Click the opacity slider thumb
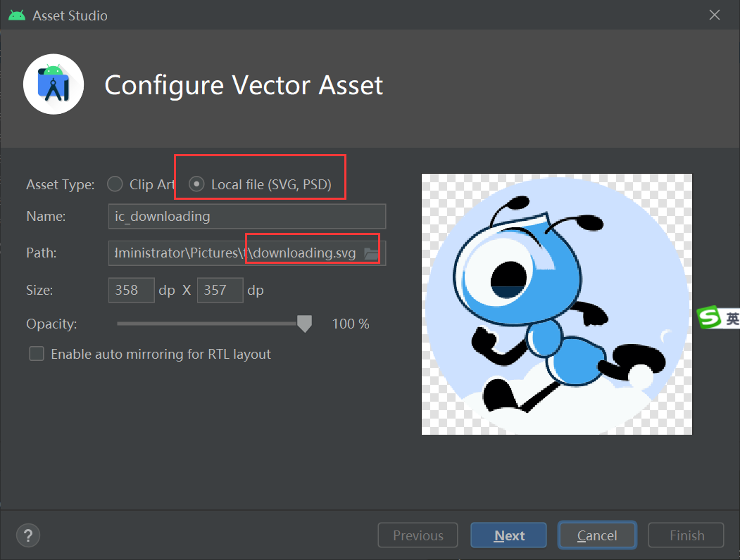This screenshot has width=740, height=560. (x=304, y=324)
